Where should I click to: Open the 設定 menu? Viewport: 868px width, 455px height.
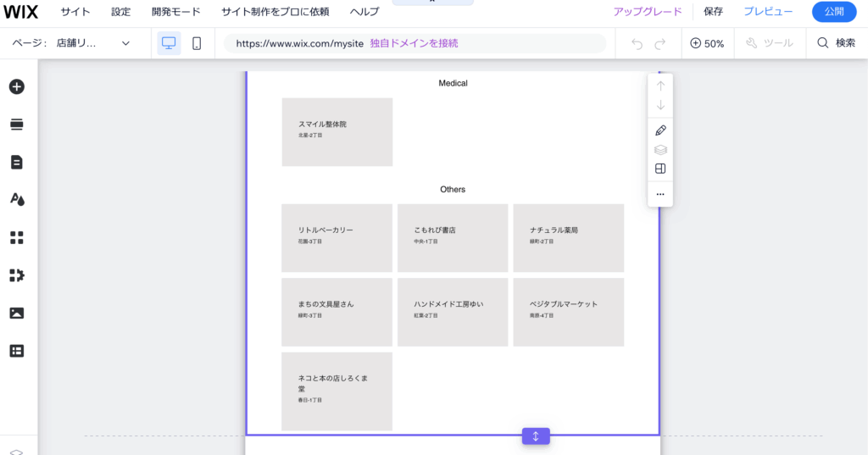(x=120, y=12)
